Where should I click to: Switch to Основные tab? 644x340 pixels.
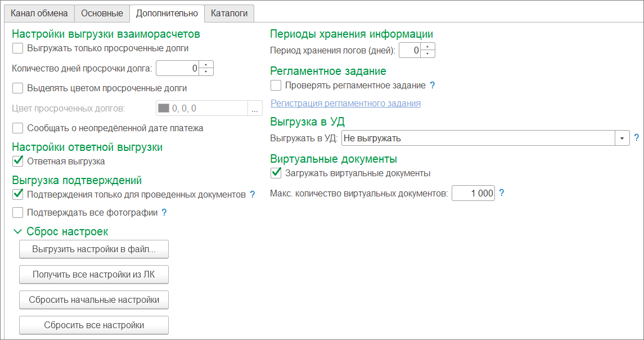point(102,13)
